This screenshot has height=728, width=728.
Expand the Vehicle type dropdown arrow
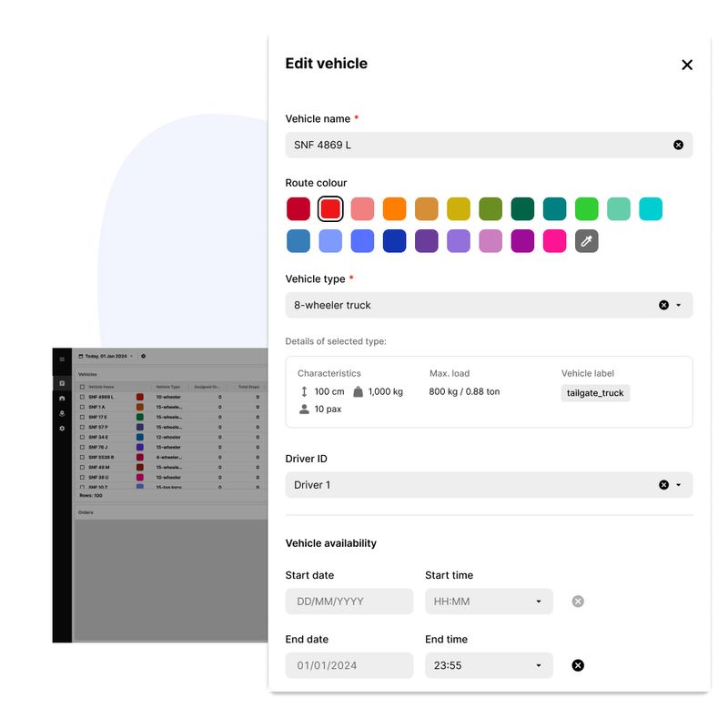point(678,305)
